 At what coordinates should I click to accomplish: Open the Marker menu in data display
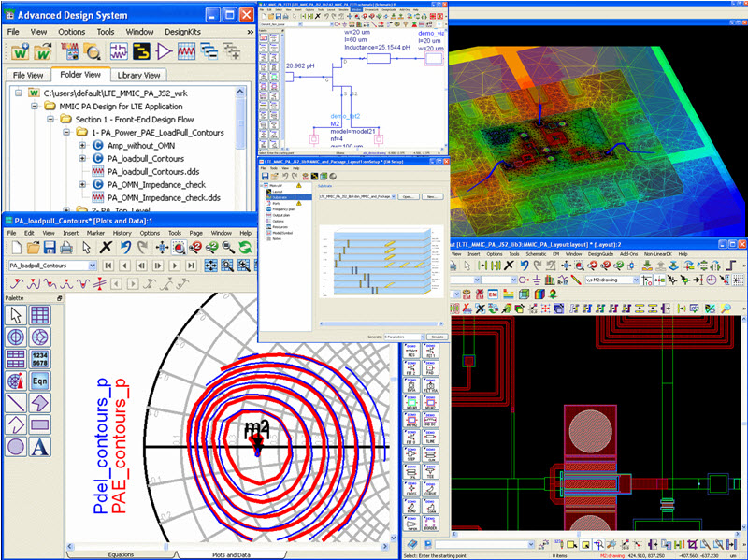[x=95, y=233]
